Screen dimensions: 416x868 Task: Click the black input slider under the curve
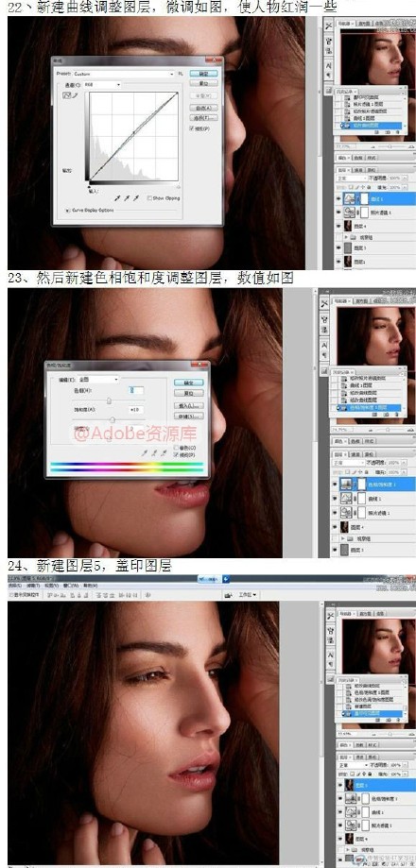tap(89, 187)
